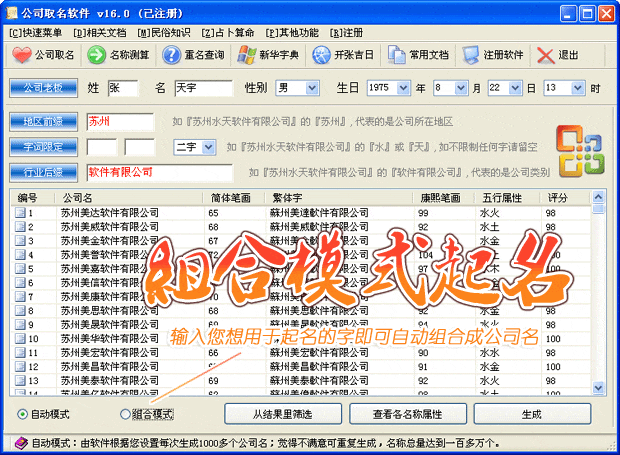Screen dimensions: 620x455
Task: Click the 从结果里筛选 button
Action: 281,414
